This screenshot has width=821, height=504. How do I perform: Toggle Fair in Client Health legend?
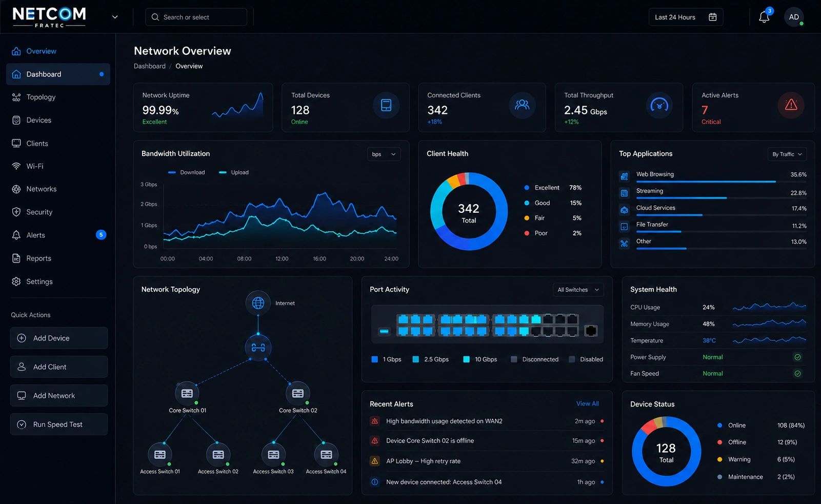pyautogui.click(x=553, y=218)
